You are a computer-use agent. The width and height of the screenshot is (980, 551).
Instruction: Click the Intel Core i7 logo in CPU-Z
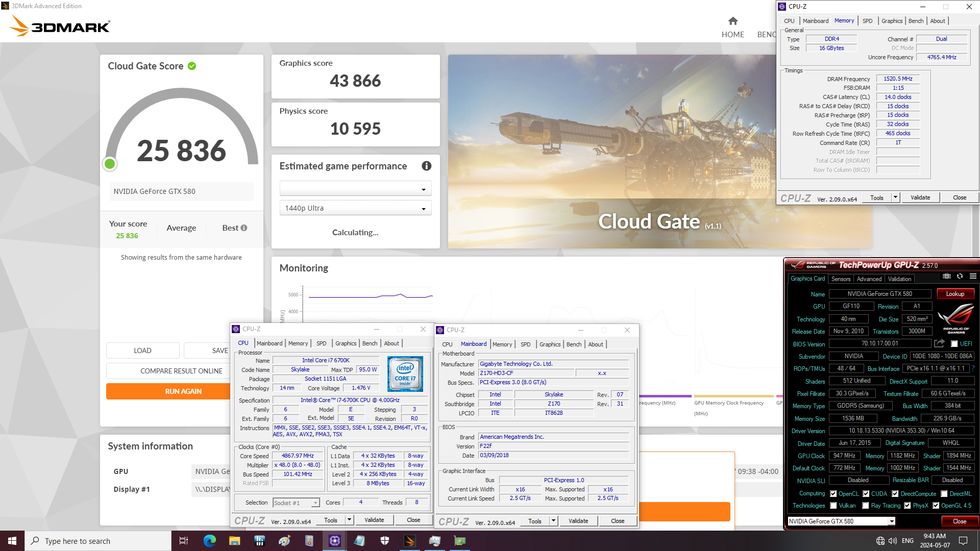[405, 374]
